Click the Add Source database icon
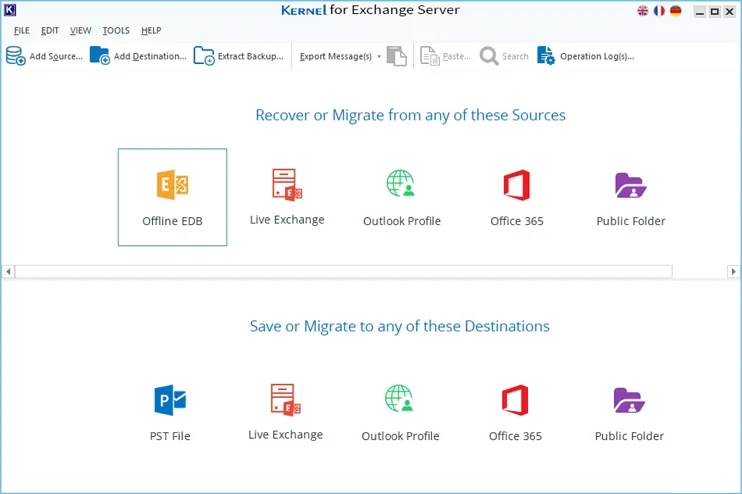This screenshot has width=742, height=494. (x=16, y=56)
